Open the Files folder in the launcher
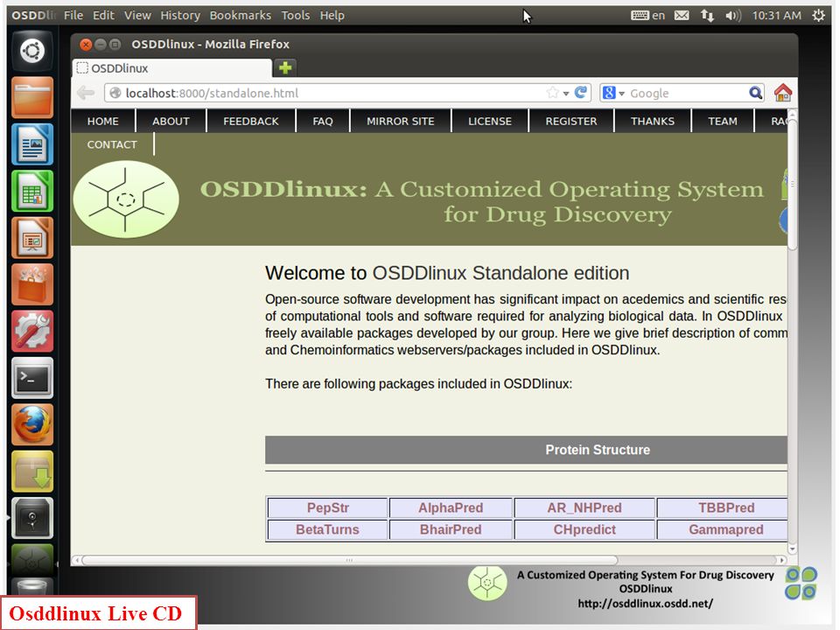 coord(32,97)
